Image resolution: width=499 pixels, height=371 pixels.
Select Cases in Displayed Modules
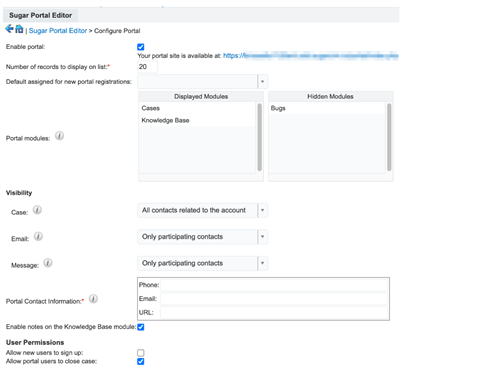pos(197,108)
